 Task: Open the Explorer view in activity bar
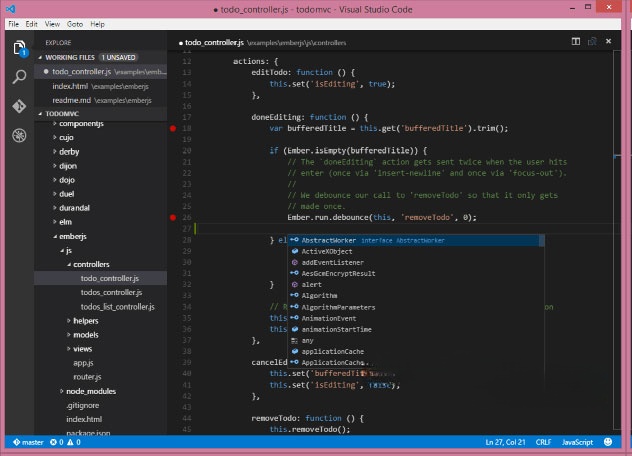(x=19, y=48)
